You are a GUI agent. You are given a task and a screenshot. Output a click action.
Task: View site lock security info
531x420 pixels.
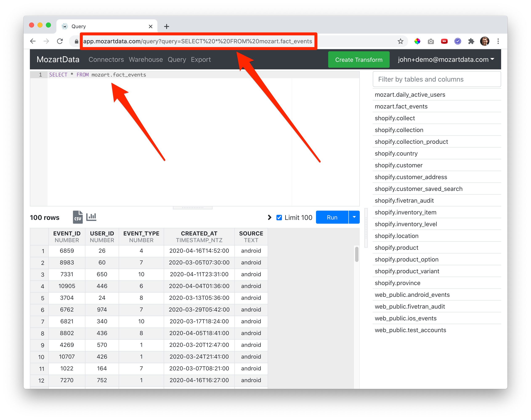pyautogui.click(x=77, y=41)
